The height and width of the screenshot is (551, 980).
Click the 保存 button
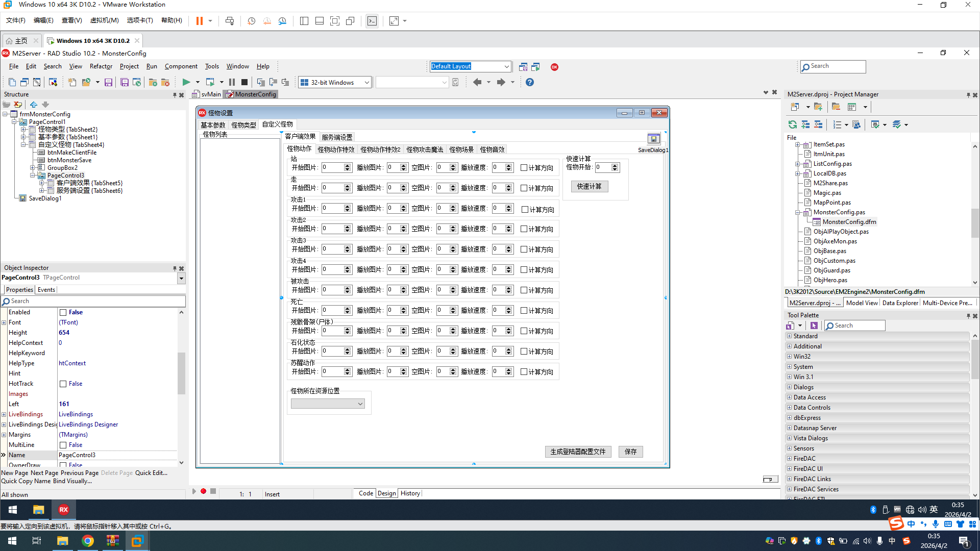[630, 452]
